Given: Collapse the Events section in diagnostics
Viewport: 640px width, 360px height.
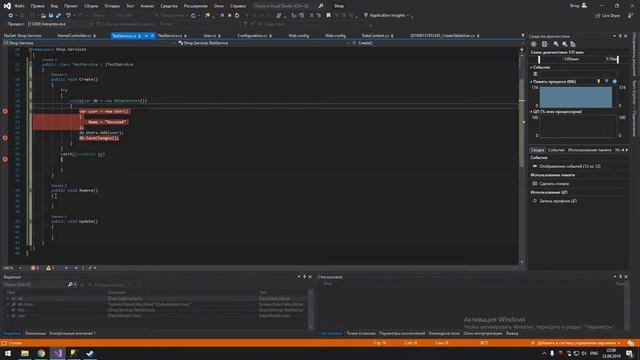Looking at the screenshot, I should (x=531, y=67).
